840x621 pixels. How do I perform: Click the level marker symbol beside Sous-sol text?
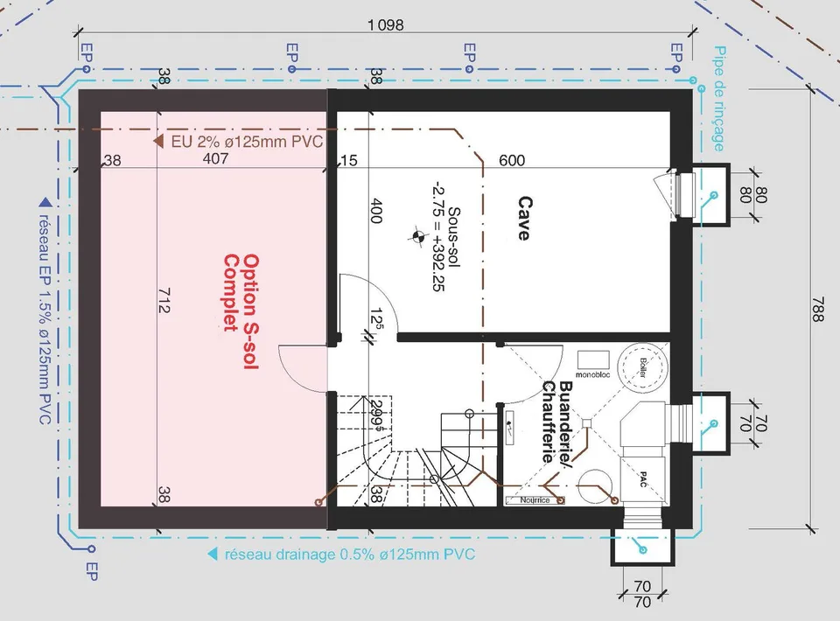pyautogui.click(x=418, y=235)
